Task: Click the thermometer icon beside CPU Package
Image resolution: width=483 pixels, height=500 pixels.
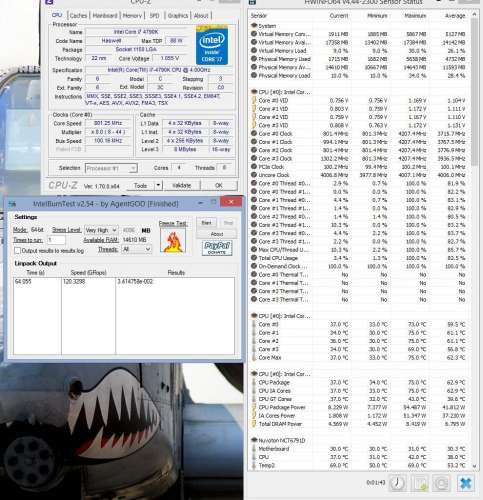Action: point(254,382)
